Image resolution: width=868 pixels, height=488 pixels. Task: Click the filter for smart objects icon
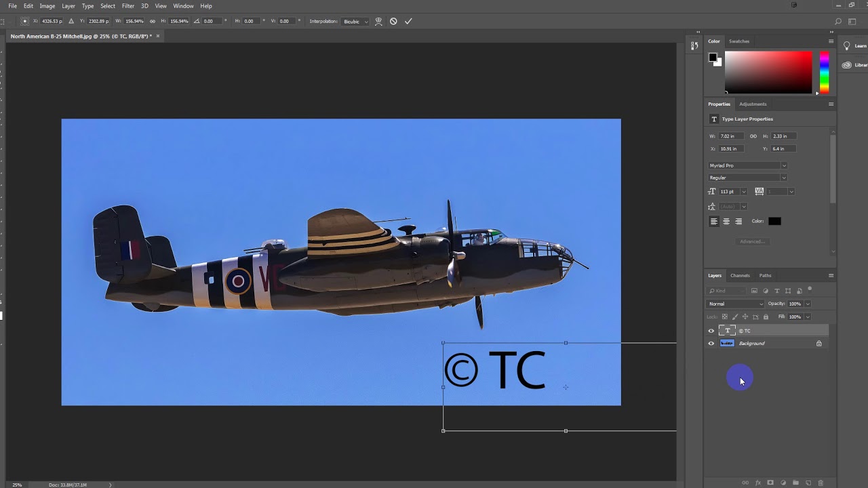[x=800, y=291]
